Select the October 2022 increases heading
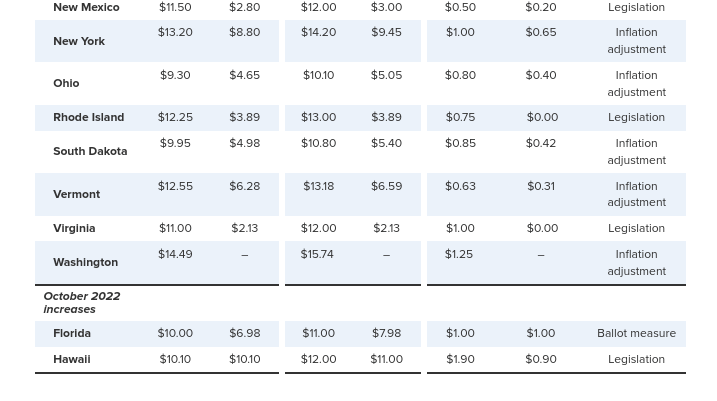This screenshot has height=401, width=717. (81, 302)
